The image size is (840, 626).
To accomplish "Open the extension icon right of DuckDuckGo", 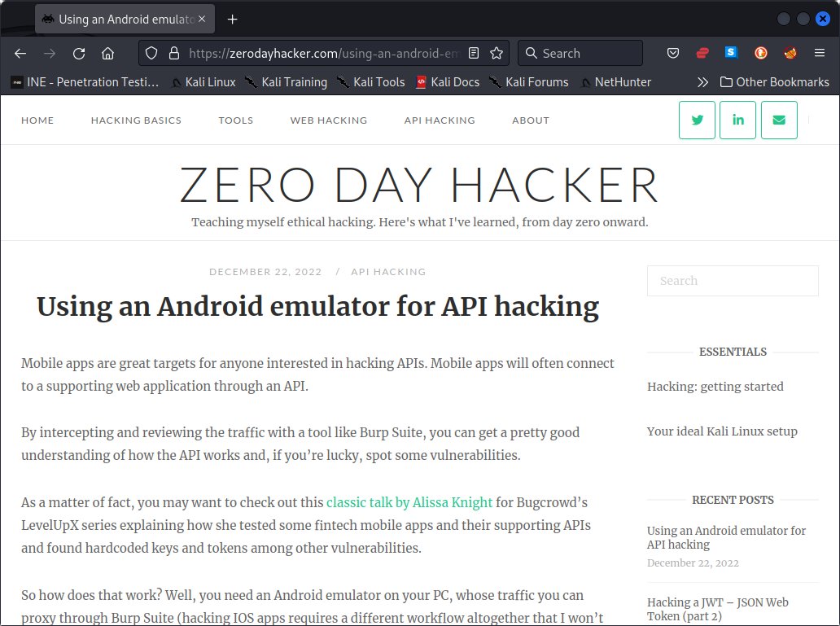I will [790, 53].
